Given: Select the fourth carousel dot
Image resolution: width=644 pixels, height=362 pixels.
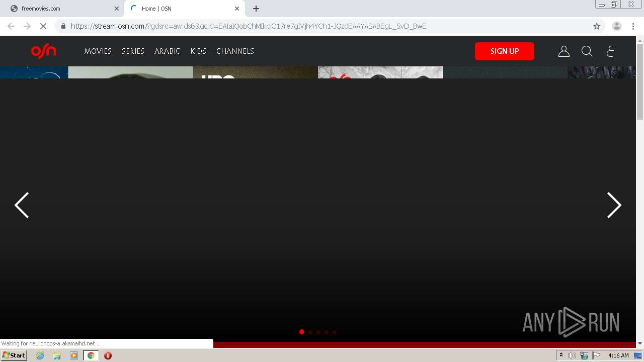Looking at the screenshot, I should (327, 332).
